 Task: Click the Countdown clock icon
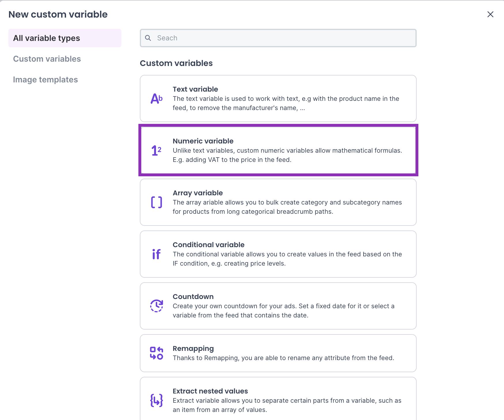(157, 306)
